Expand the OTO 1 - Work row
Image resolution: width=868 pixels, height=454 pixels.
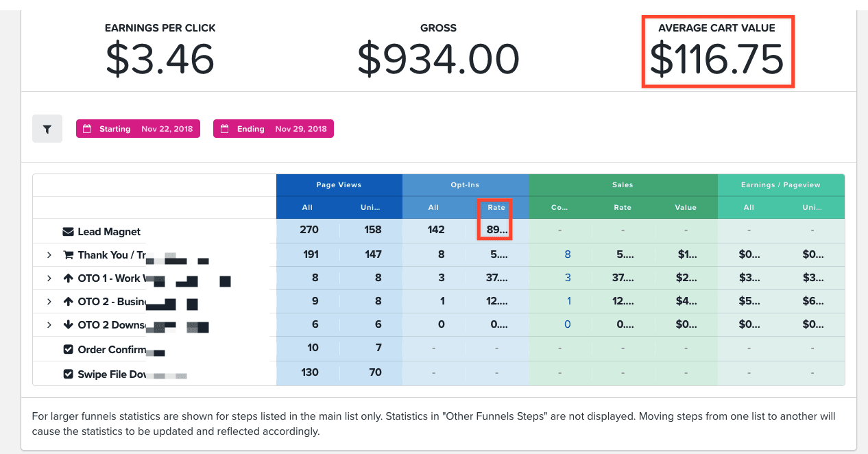point(49,278)
